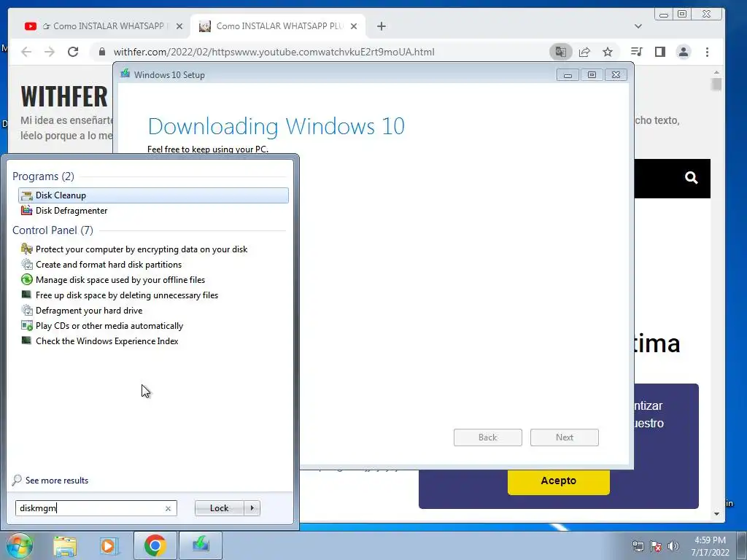Select the withfer 'Como INSTALAR WHATSAPP PLU' tab
Image resolution: width=747 pixels, height=560 pixels.
click(278, 26)
